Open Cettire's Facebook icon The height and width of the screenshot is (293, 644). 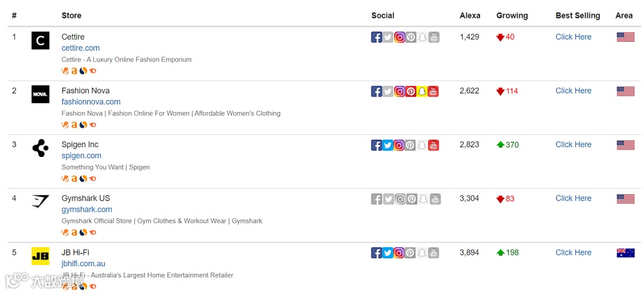[376, 37]
